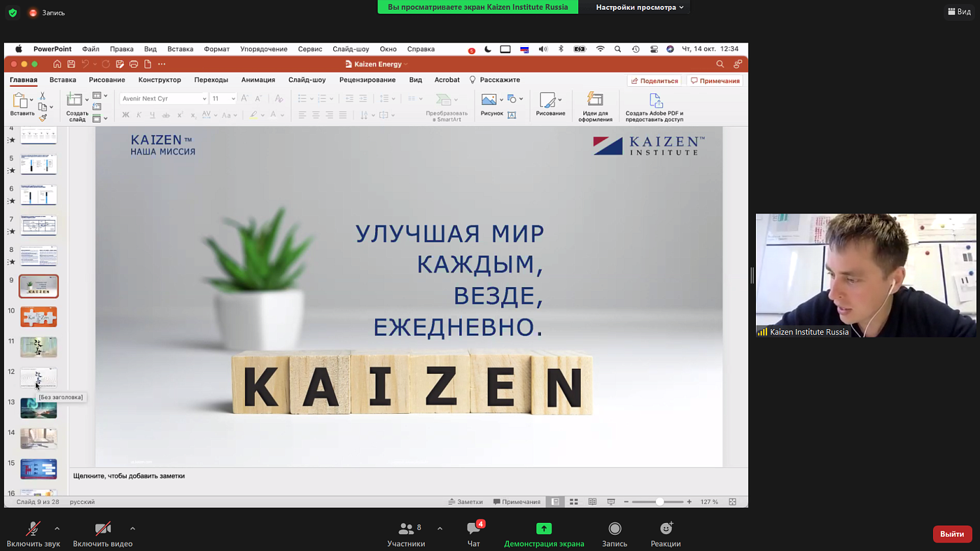Click the Вид button at Zoom top right
This screenshot has width=980, height=551.
pos(959,12)
